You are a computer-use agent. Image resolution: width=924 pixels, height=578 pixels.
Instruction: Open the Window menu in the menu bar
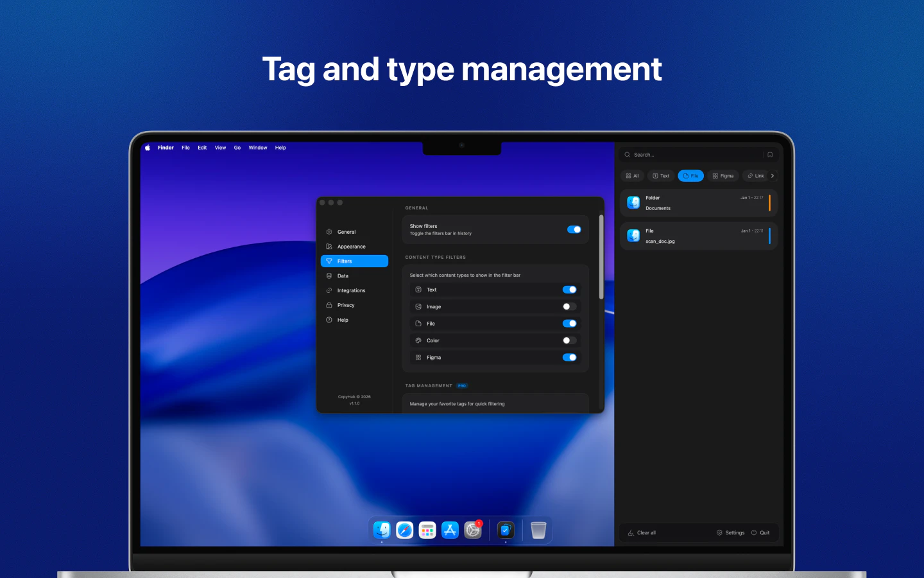click(258, 148)
